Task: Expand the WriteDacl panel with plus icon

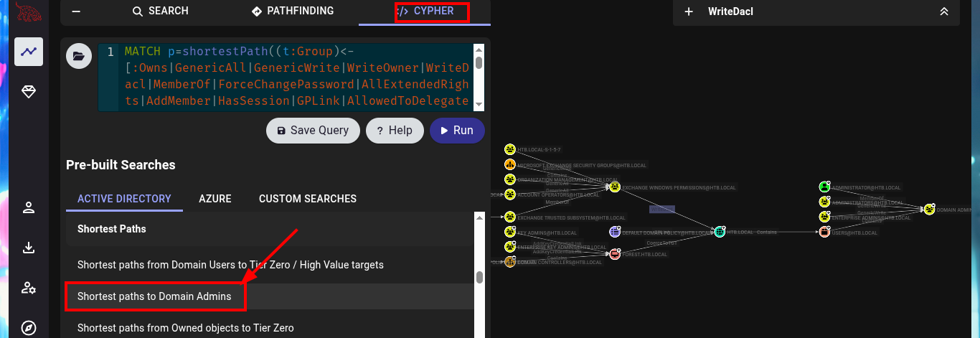Action: pos(689,11)
